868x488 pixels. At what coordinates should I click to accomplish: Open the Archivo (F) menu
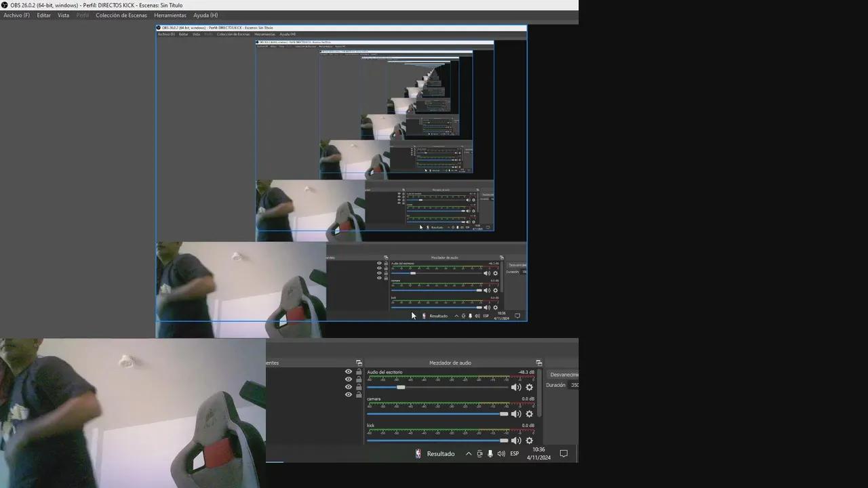click(16, 15)
